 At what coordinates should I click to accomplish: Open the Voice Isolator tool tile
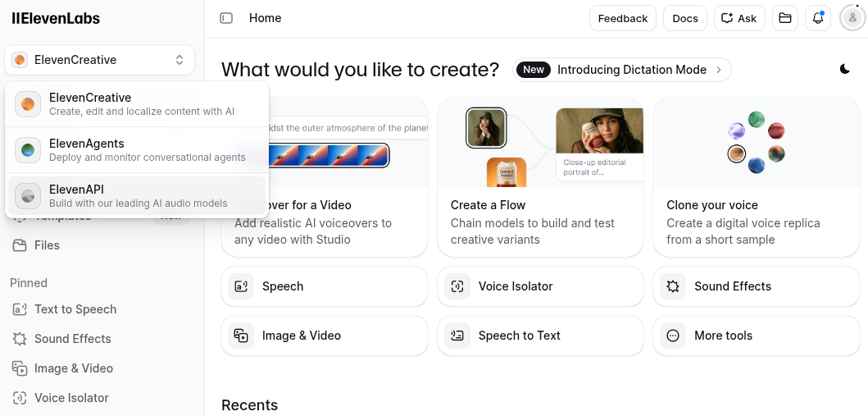click(540, 286)
